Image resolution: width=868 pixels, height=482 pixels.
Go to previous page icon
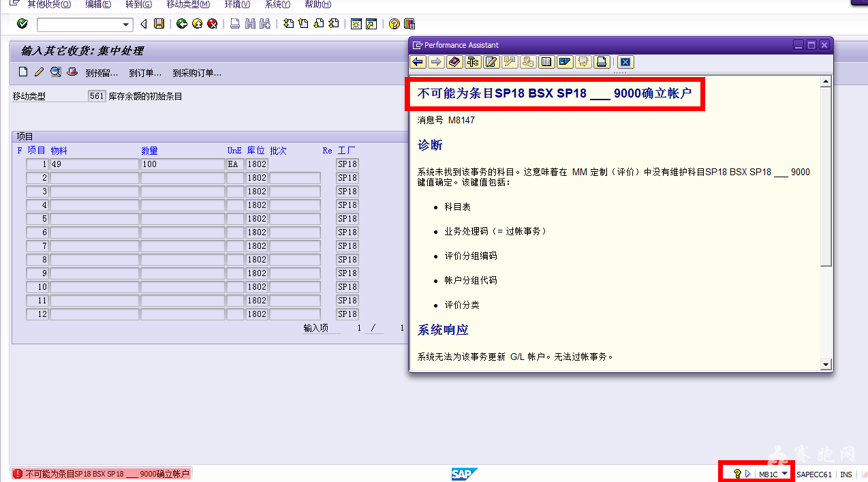pos(303,24)
